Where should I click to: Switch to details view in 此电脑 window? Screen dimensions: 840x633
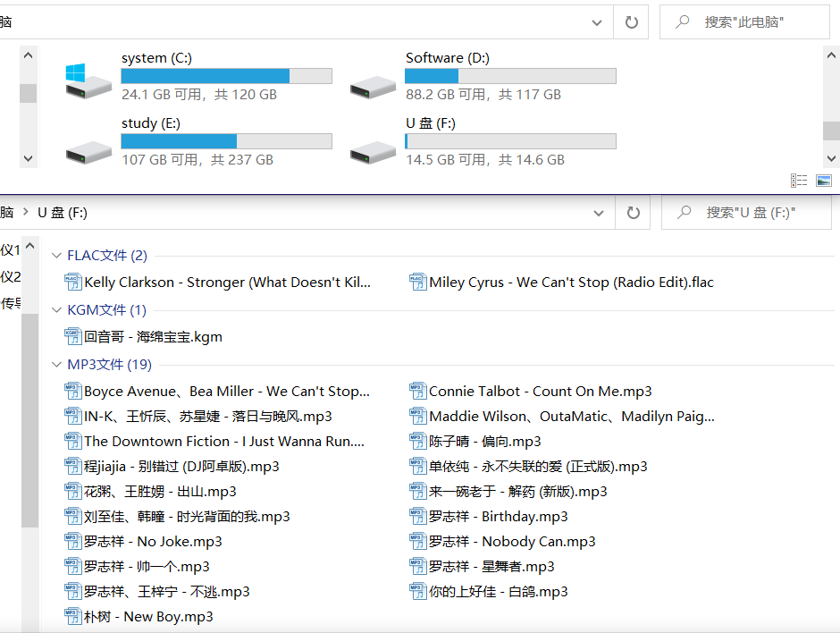point(799,181)
